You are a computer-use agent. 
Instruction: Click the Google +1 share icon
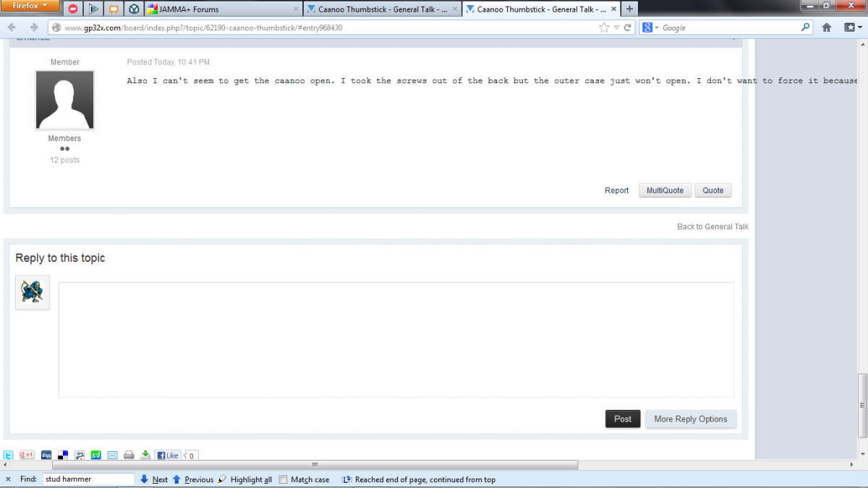coord(27,455)
